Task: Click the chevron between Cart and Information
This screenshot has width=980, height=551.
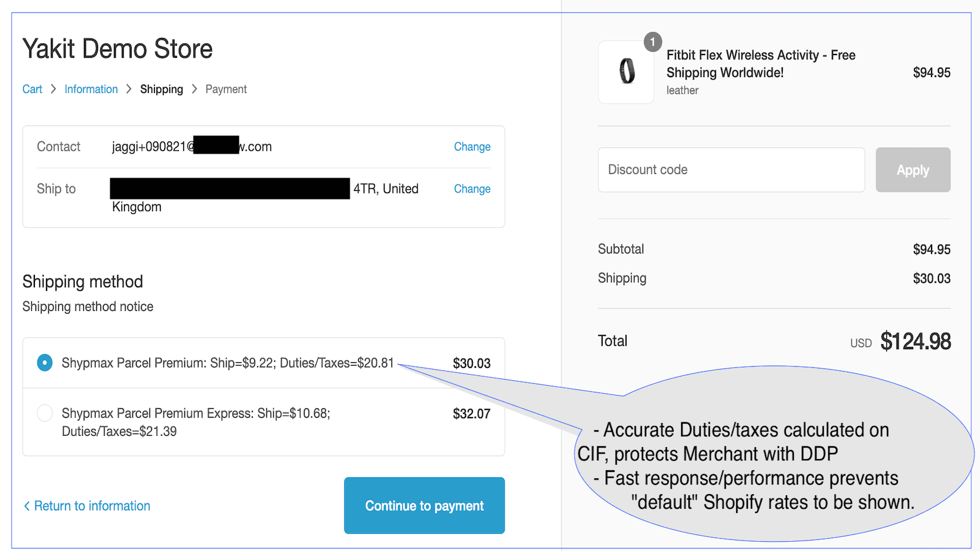Action: pos(53,89)
